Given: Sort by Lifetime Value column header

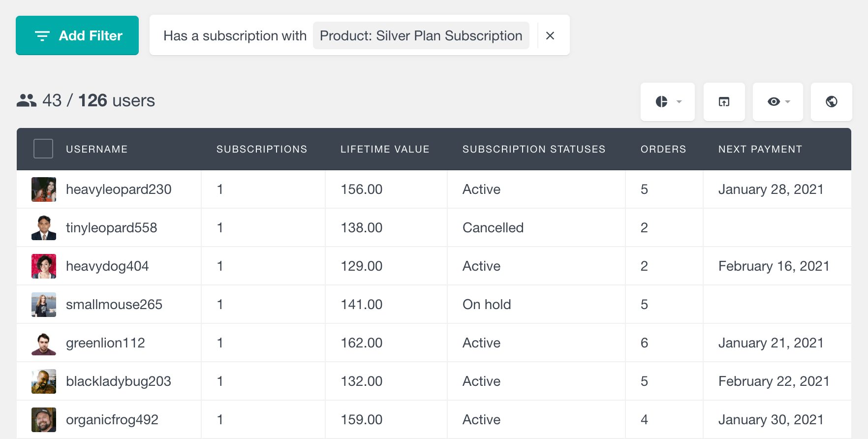Looking at the screenshot, I should 385,149.
